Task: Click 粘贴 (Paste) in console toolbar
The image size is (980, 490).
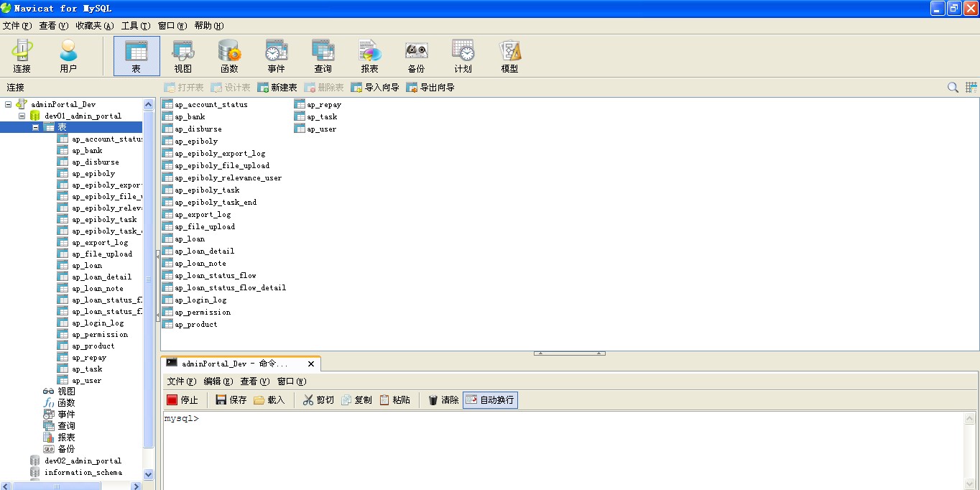Action: click(394, 400)
